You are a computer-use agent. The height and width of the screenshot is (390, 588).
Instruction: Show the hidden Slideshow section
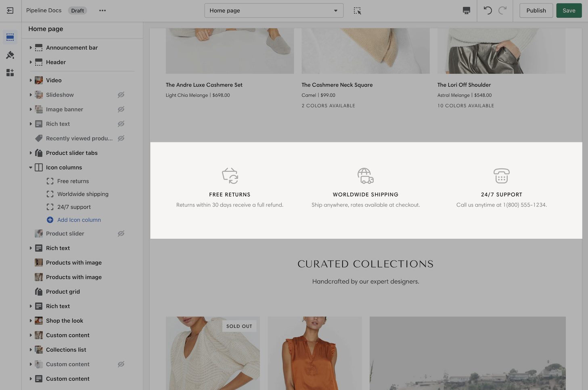(x=121, y=95)
